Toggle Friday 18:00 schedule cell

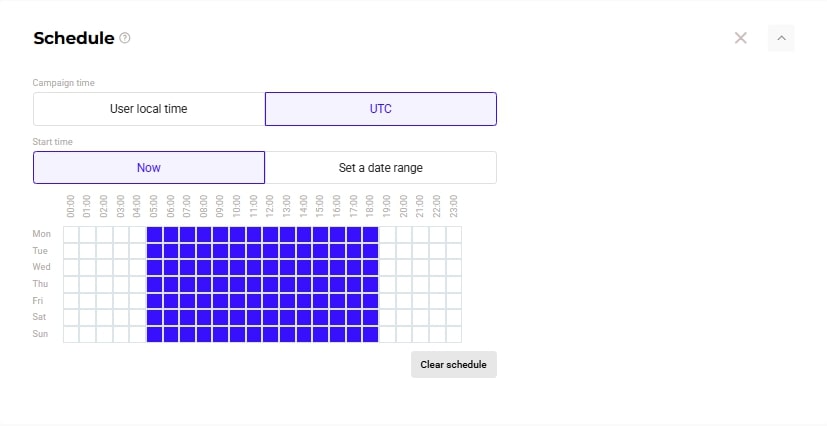(370, 301)
